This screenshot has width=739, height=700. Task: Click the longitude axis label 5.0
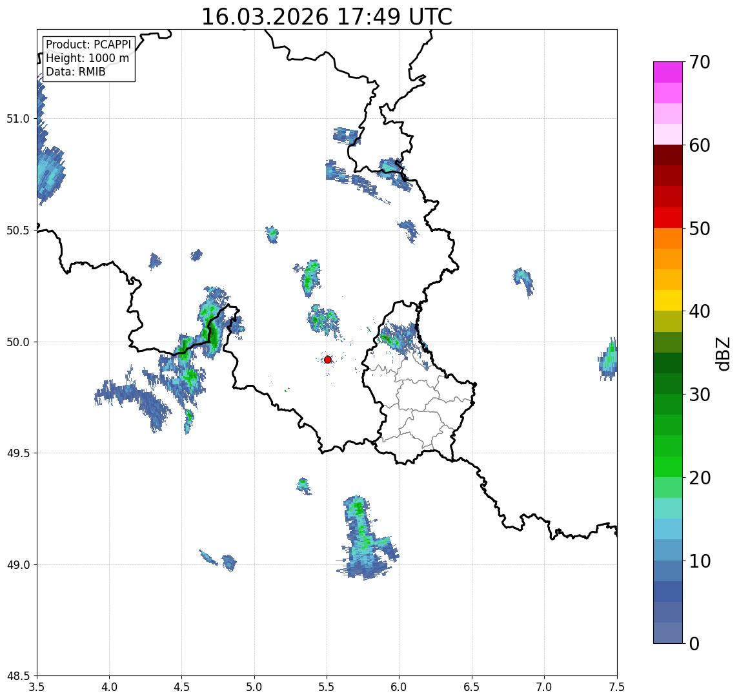pyautogui.click(x=254, y=686)
